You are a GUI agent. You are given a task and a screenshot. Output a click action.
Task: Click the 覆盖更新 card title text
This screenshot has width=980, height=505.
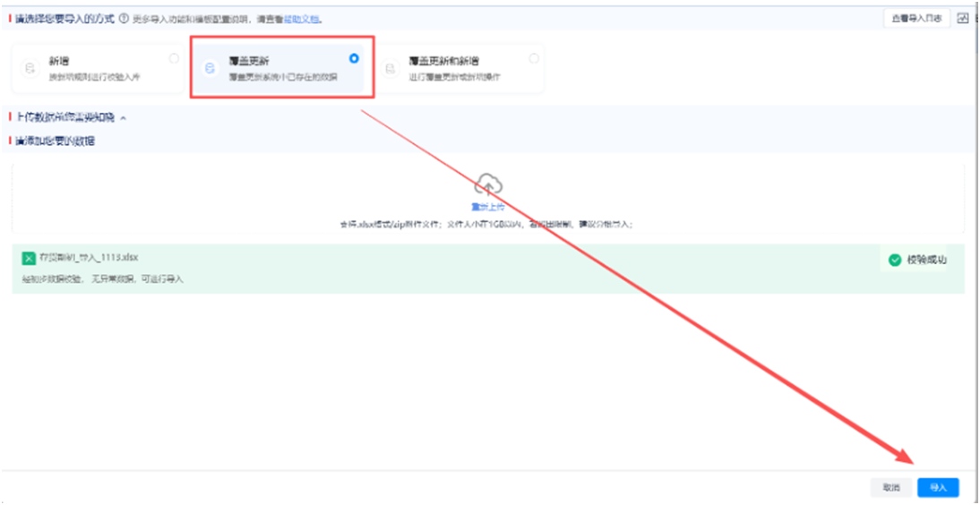pyautogui.click(x=249, y=62)
